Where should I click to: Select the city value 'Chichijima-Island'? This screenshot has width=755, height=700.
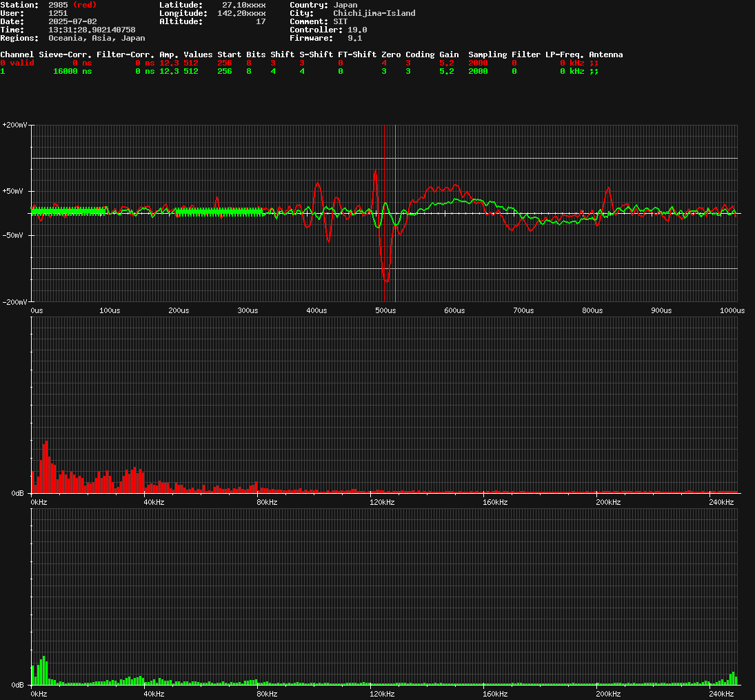[374, 13]
